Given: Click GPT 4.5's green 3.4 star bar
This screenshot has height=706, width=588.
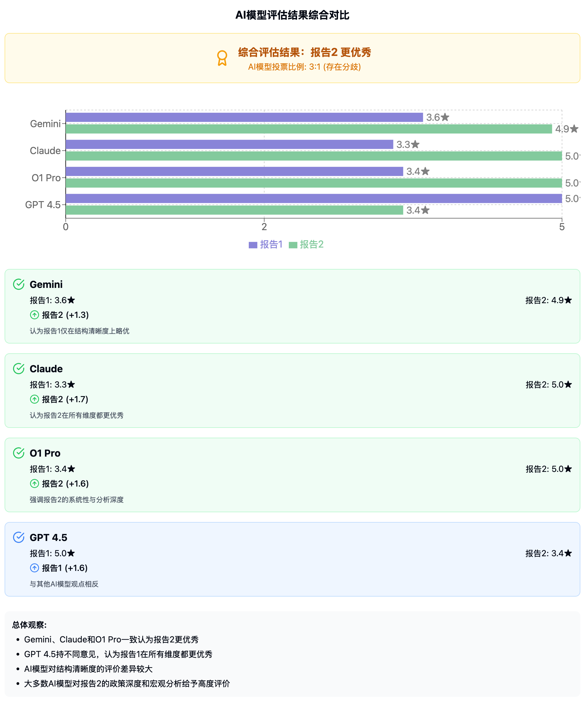Looking at the screenshot, I should click(x=234, y=210).
